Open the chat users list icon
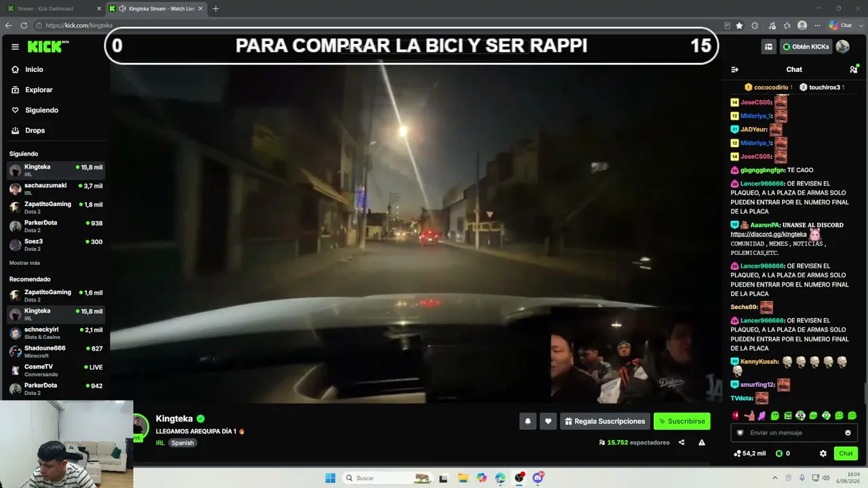The image size is (868, 488). coord(854,69)
